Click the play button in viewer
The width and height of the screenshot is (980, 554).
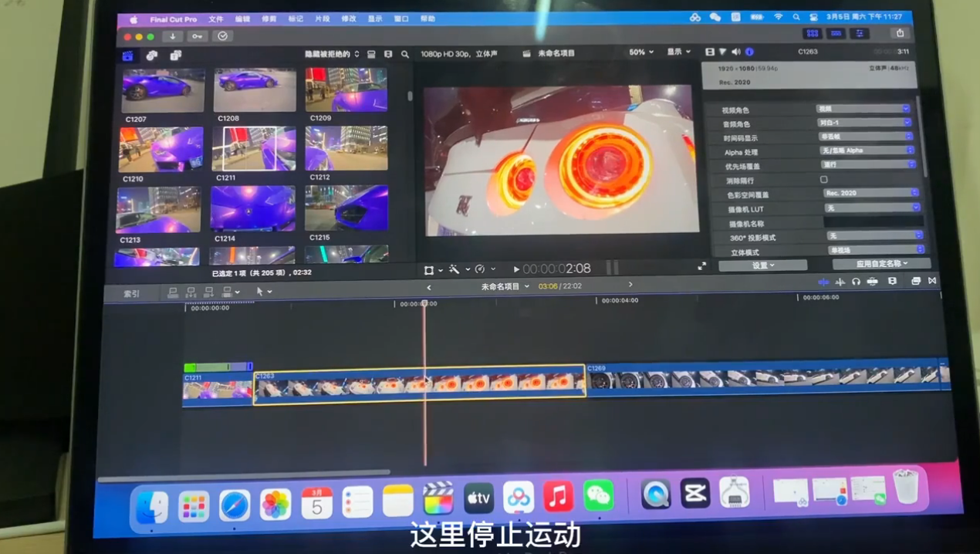pos(516,269)
